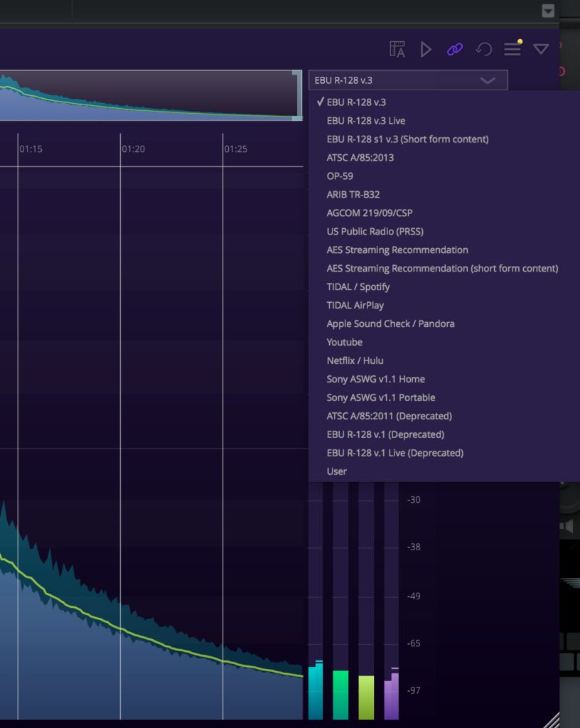The height and width of the screenshot is (728, 580).
Task: Click the downward triangle icon in toolbar
Action: click(541, 49)
